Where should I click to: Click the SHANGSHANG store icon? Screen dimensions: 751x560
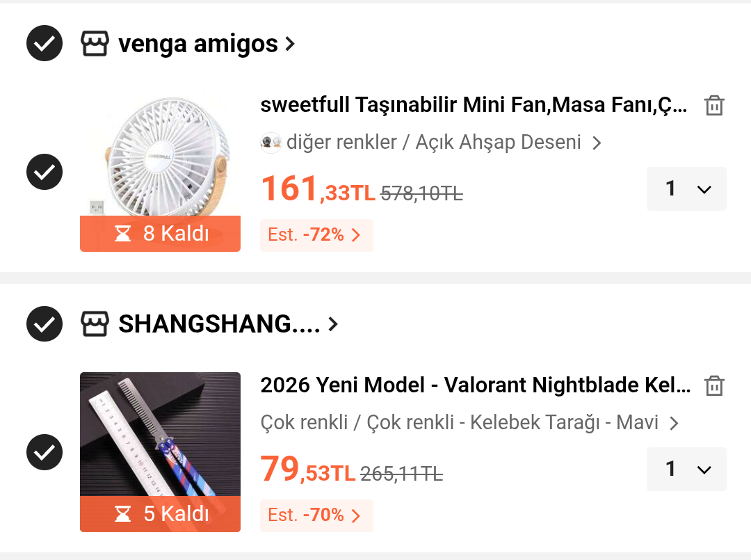(95, 324)
